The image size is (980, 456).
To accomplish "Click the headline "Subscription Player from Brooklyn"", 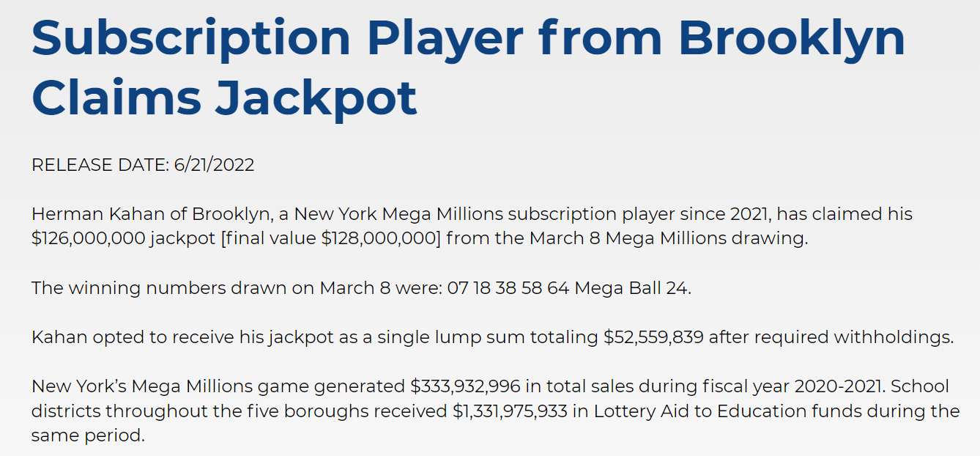I will click(468, 38).
